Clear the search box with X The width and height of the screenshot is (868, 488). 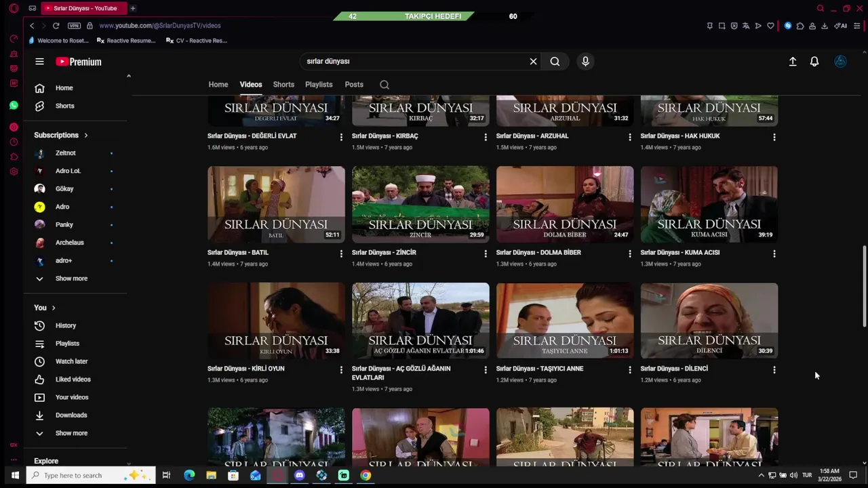[x=533, y=62]
